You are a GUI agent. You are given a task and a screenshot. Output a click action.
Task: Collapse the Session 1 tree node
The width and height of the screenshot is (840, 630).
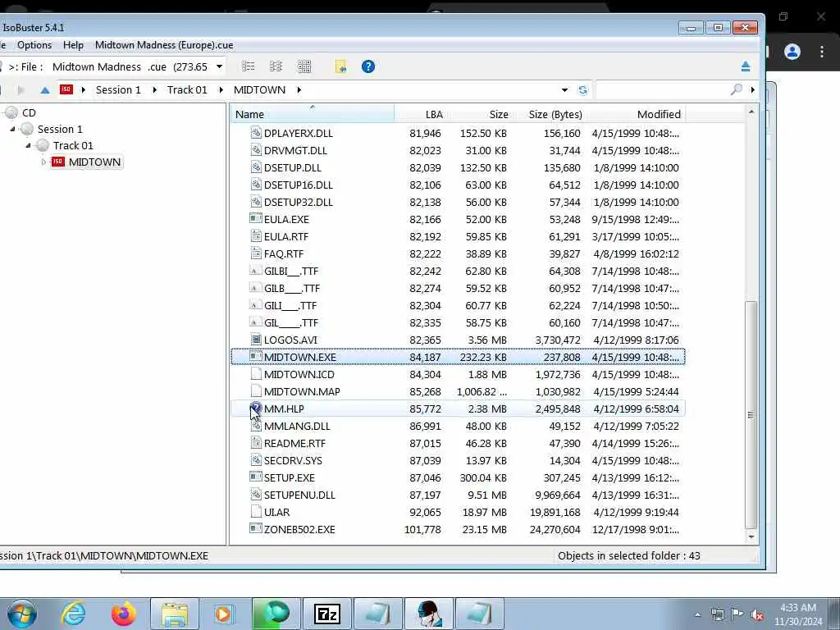(x=12, y=129)
